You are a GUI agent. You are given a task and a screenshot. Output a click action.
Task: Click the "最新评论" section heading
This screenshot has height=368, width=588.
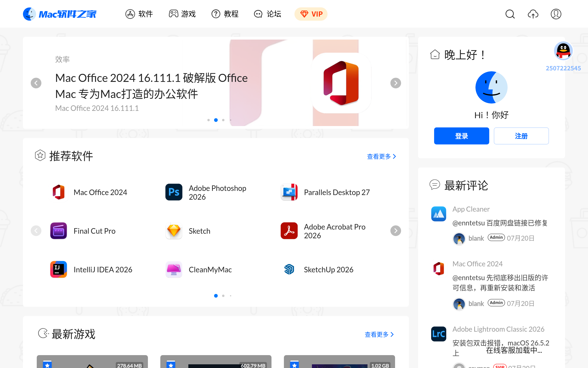point(466,185)
